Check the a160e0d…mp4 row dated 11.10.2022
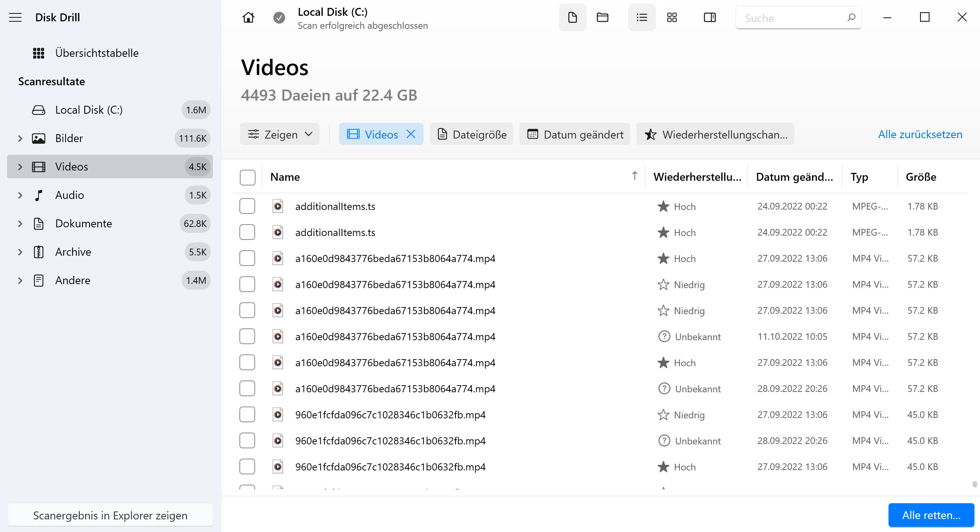 pos(247,337)
